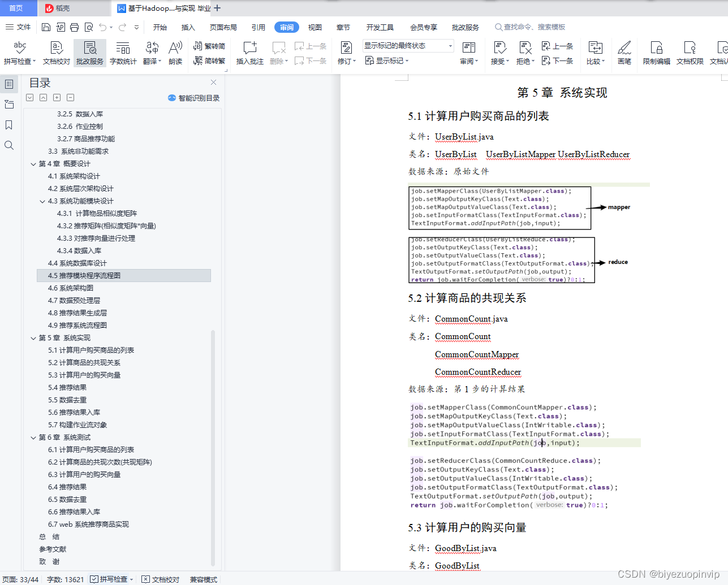The width and height of the screenshot is (728, 585).
Task: Click the undo arrow icon
Action: tap(102, 27)
